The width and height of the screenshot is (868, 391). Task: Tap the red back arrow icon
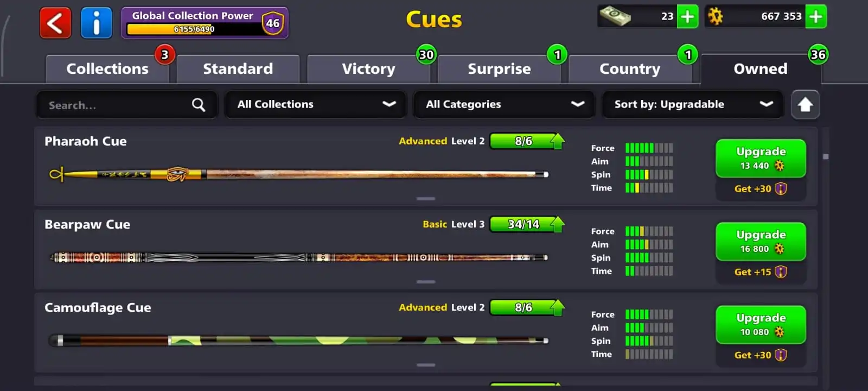click(55, 23)
